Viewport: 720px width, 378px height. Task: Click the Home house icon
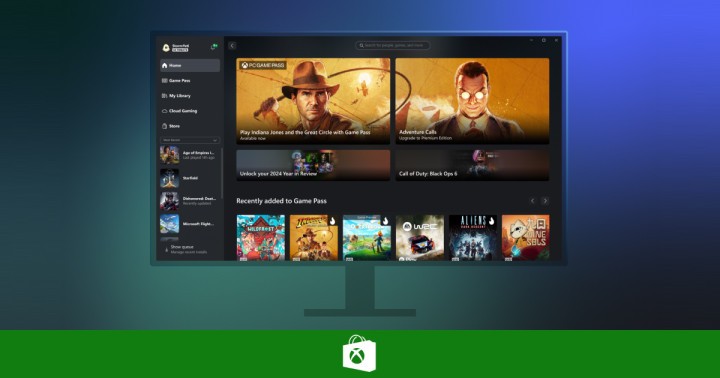point(164,65)
